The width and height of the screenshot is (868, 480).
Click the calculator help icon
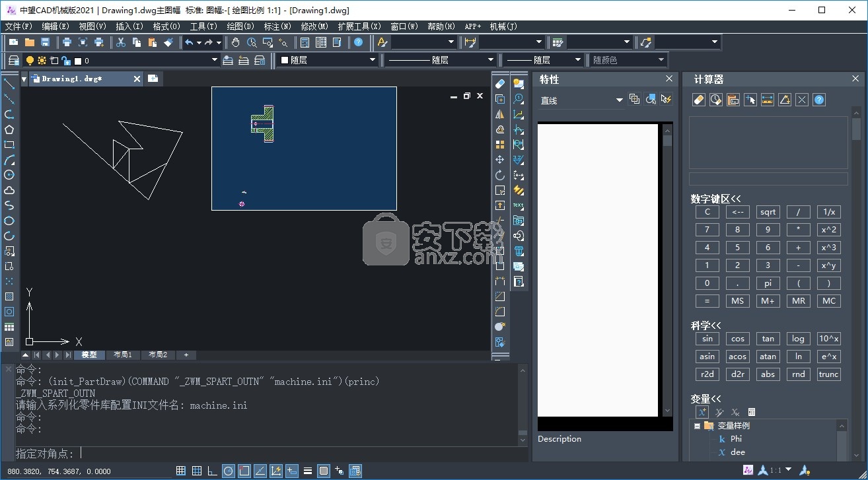[819, 100]
